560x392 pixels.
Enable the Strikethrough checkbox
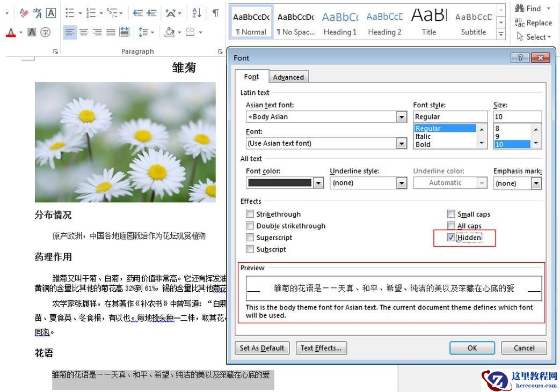coord(250,214)
